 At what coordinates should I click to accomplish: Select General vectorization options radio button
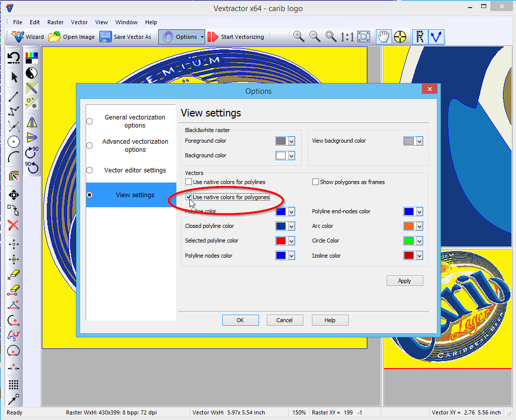pos(90,121)
